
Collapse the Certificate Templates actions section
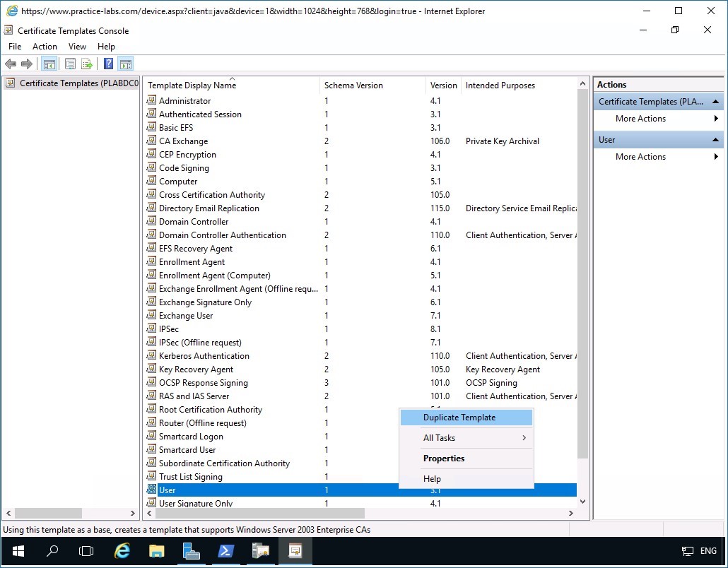[715, 101]
